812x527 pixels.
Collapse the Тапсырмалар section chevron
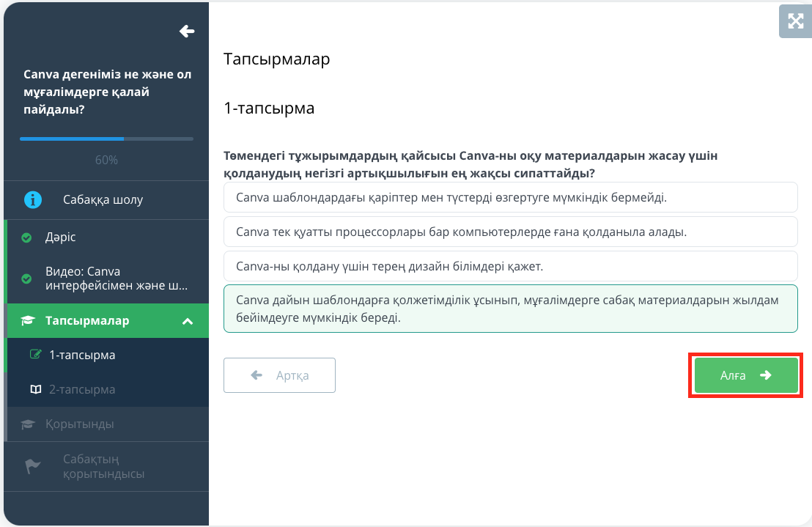[188, 322]
